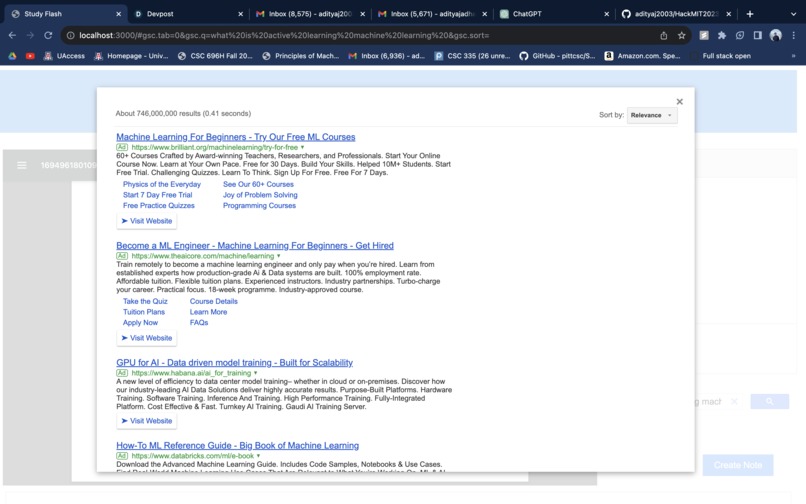Expand the habana.ai ad URL arrow
This screenshot has width=806, height=504.
coord(255,373)
